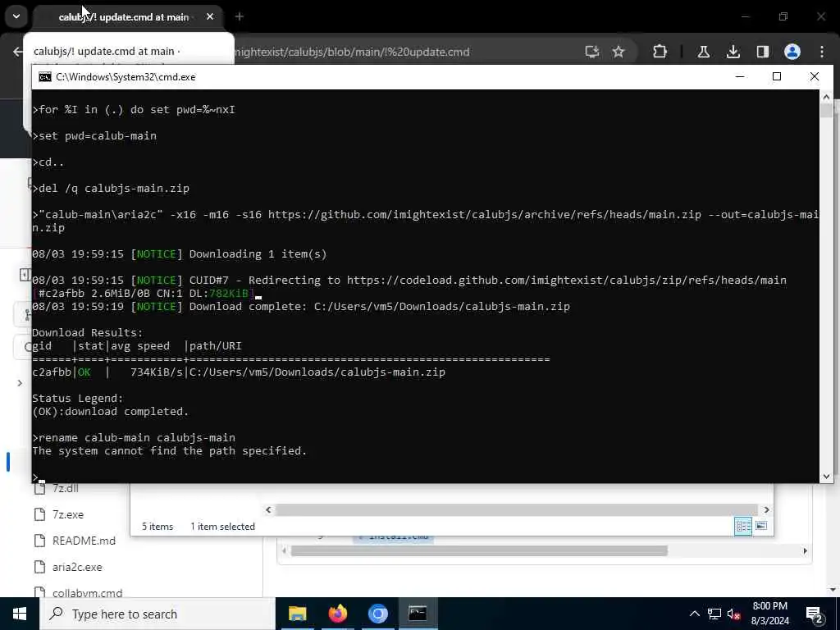Open the Windows Start menu
The width and height of the screenshot is (840, 630).
click(x=20, y=614)
